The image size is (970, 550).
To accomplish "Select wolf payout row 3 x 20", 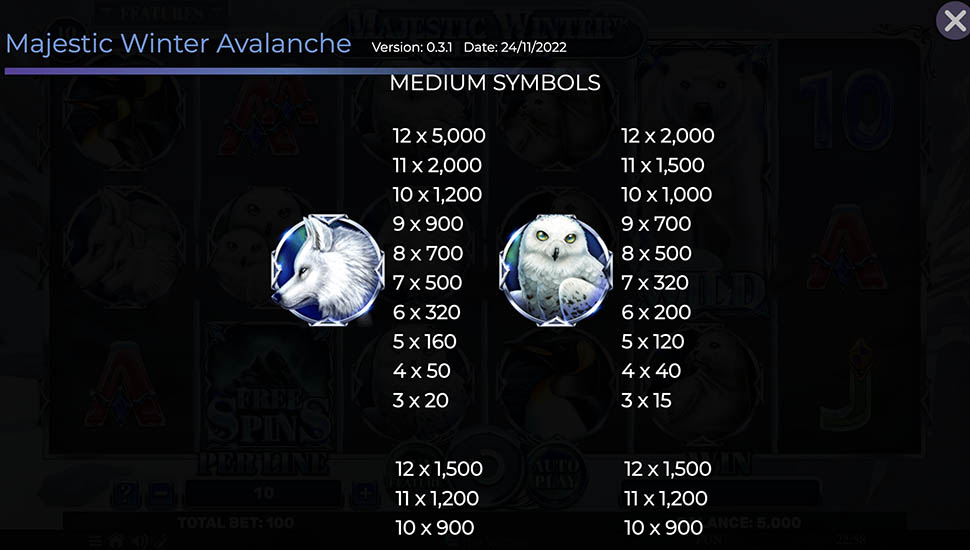I will click(x=421, y=400).
